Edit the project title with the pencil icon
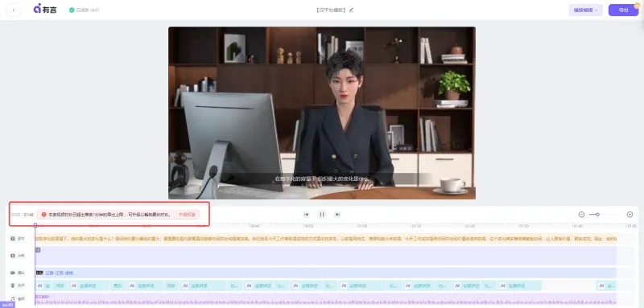The width and height of the screenshot is (644, 308). pyautogui.click(x=351, y=10)
